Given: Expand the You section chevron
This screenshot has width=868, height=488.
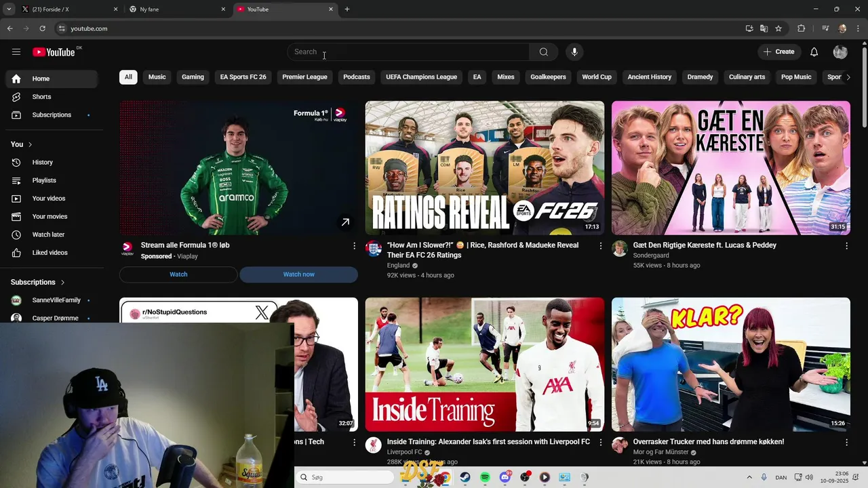Looking at the screenshot, I should 31,144.
